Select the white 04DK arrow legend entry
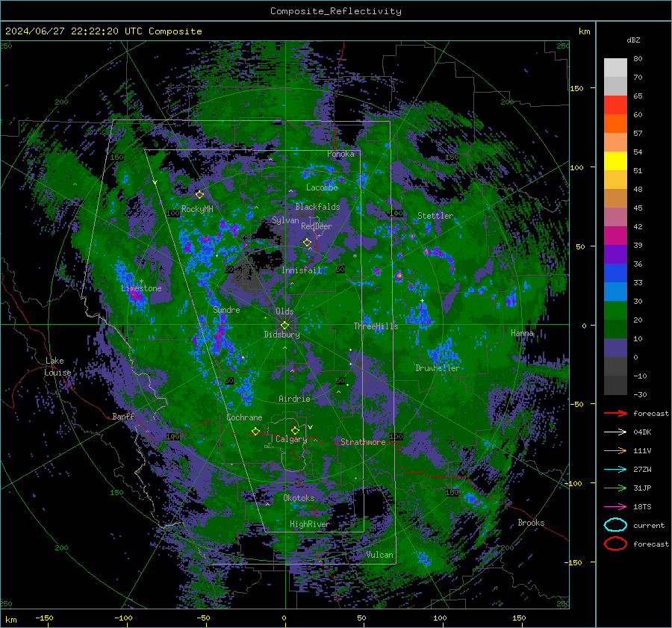Screen dimensions: 672x628 pos(615,432)
